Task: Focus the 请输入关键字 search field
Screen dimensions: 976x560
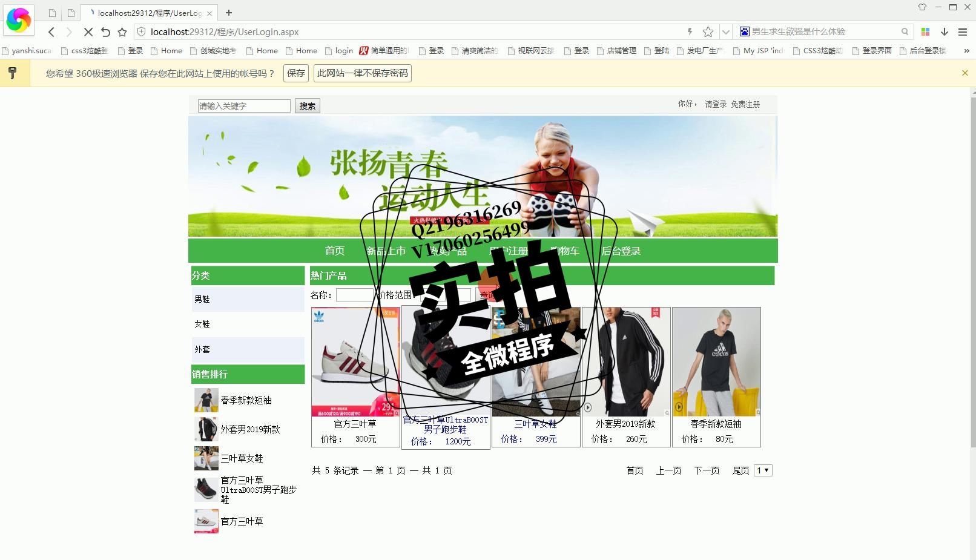Action: [x=244, y=106]
